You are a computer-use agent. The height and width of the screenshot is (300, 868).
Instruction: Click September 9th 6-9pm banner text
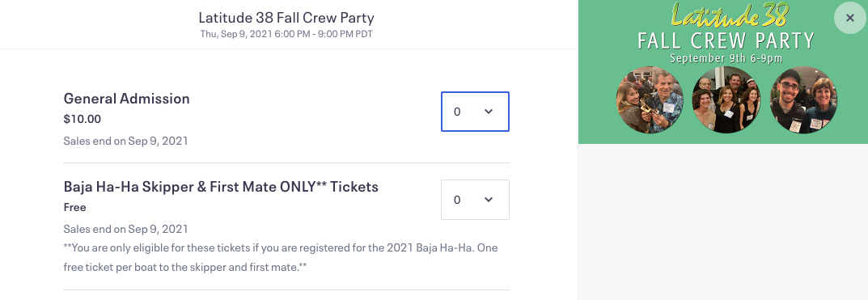[x=726, y=58]
